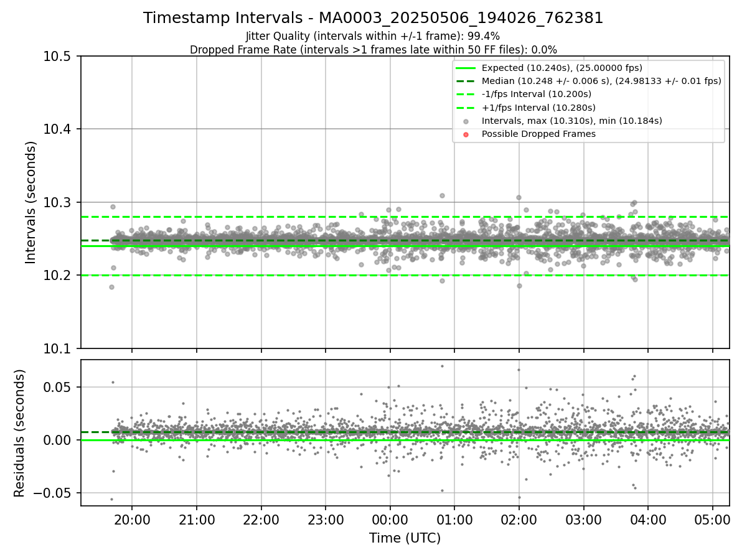The width and height of the screenshot is (747, 560).
Task: Click the 23:00 time tick label
Action: (x=326, y=519)
